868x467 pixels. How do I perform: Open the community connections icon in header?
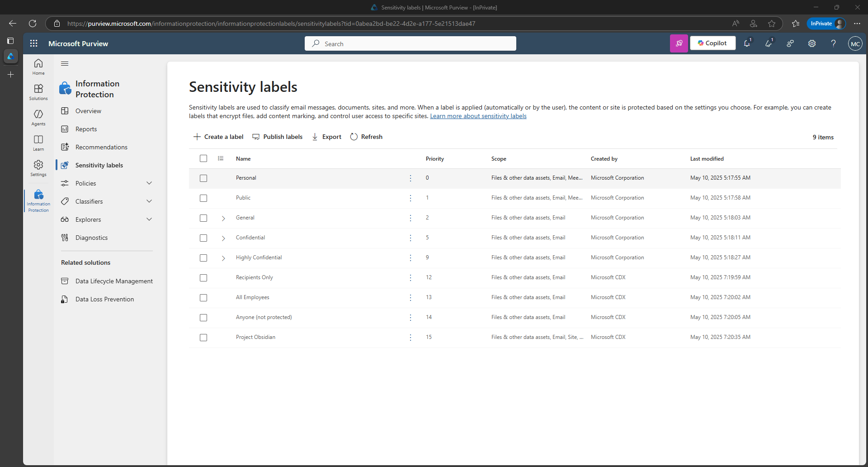[x=790, y=43]
